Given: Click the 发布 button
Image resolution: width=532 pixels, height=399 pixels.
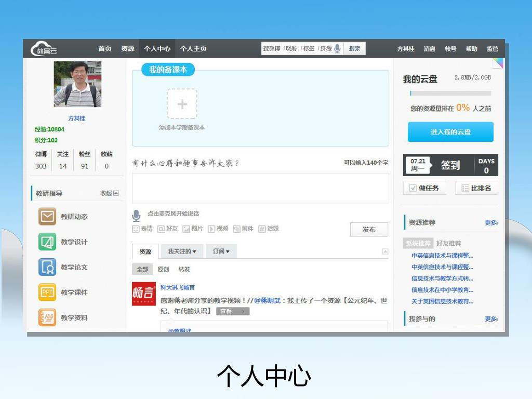Looking at the screenshot, I should [x=369, y=230].
